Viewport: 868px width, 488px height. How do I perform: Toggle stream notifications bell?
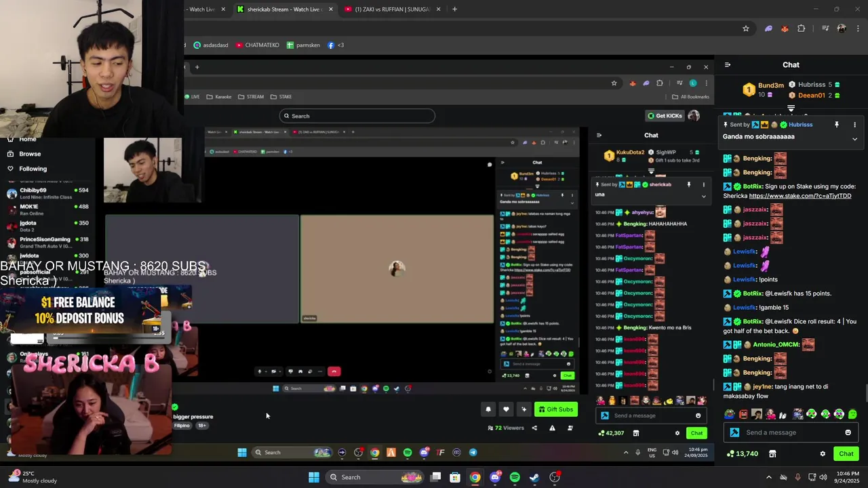click(x=488, y=409)
